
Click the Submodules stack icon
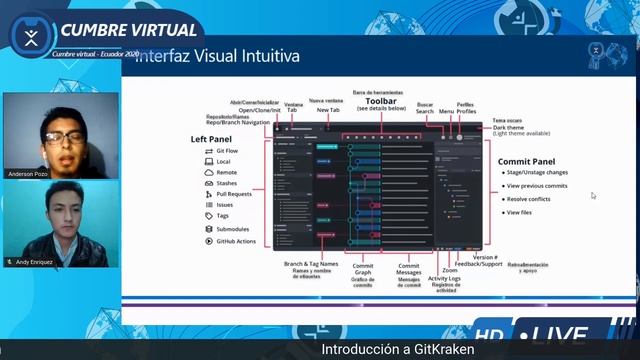coord(209,229)
